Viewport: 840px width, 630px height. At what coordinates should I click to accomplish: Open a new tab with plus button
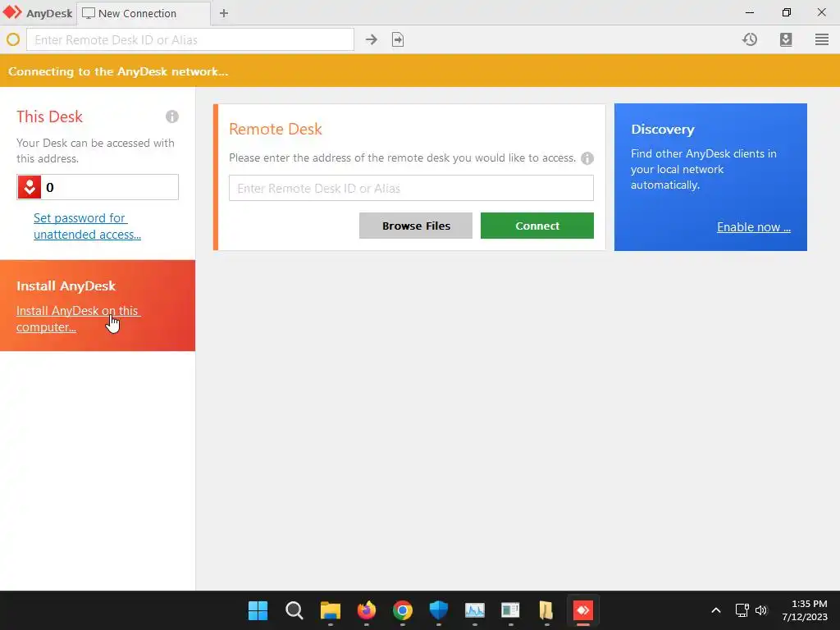pos(224,13)
